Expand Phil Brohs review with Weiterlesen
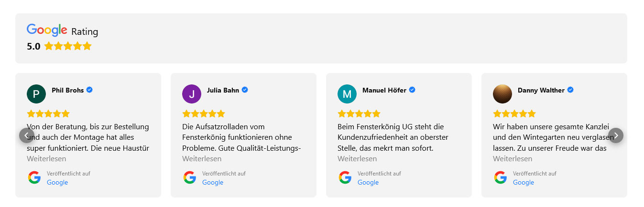Image resolution: width=644 pixels, height=207 pixels. click(x=46, y=158)
